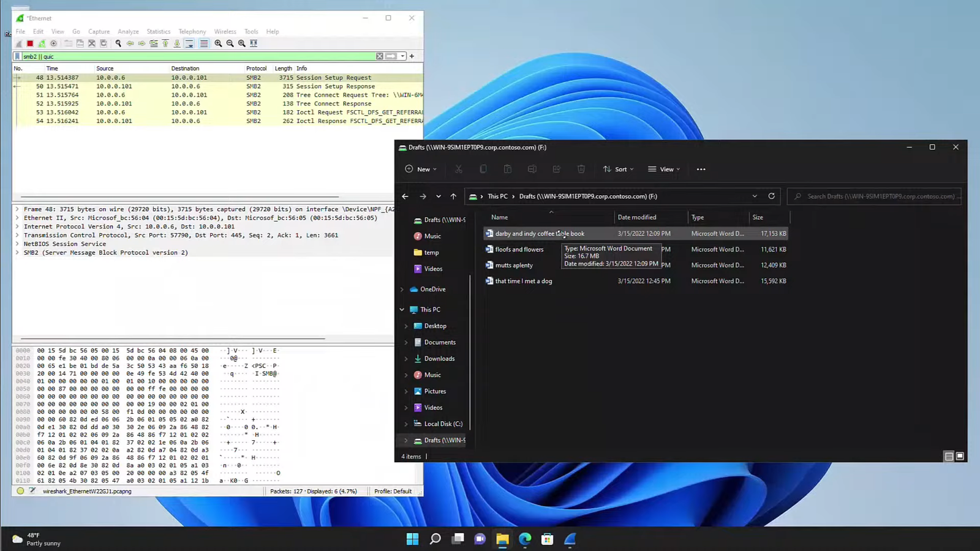Image resolution: width=980 pixels, height=551 pixels.
Task: Stop the live capture
Action: point(29,43)
